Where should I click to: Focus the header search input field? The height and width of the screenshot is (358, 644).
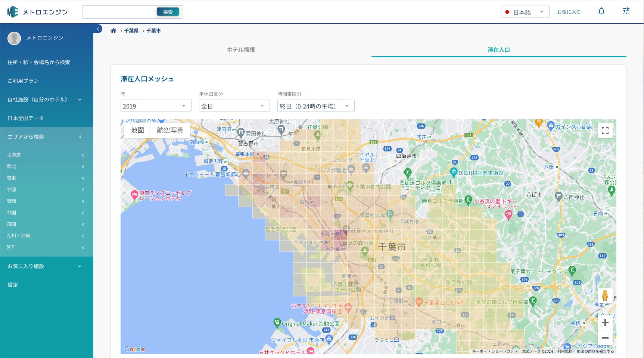click(119, 12)
